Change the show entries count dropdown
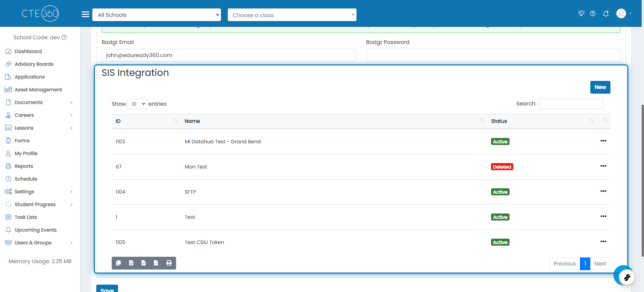 coord(137,104)
